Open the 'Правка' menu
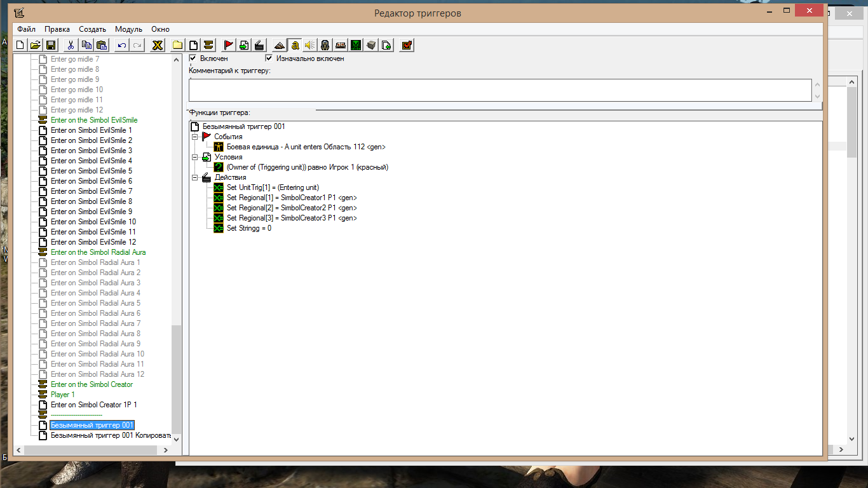868x488 pixels. click(x=57, y=29)
